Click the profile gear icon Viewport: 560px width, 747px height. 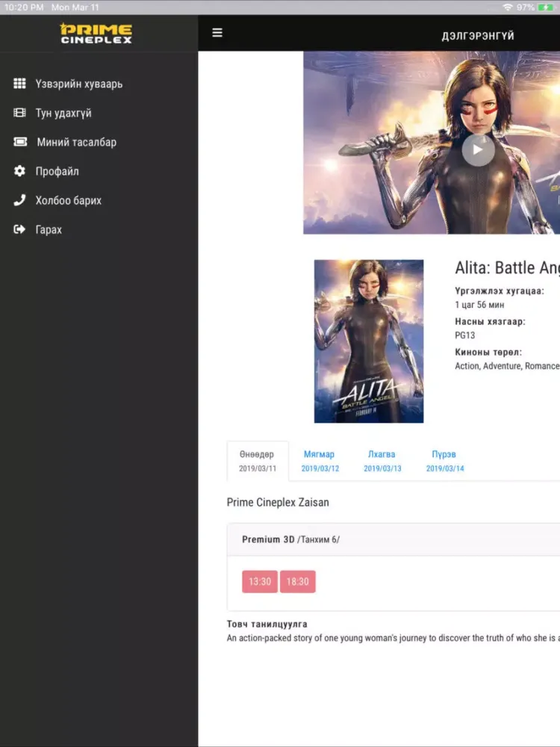coord(19,170)
